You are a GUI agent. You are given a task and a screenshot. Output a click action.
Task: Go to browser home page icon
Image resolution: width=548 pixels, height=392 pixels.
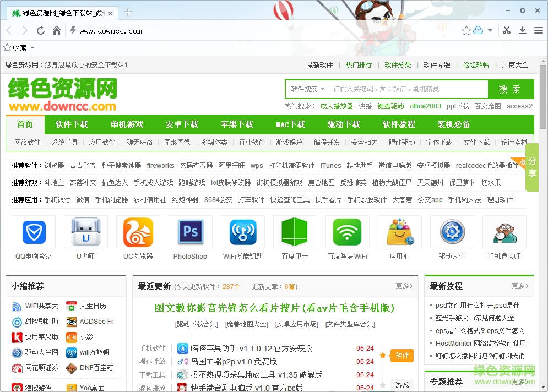tap(57, 31)
